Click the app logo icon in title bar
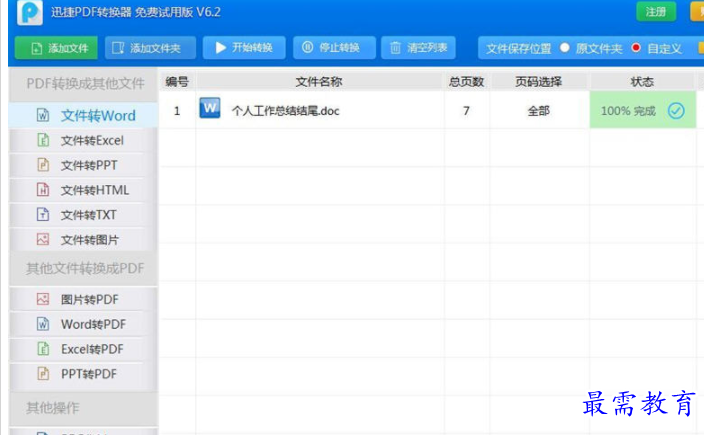The width and height of the screenshot is (704, 435). (30, 13)
